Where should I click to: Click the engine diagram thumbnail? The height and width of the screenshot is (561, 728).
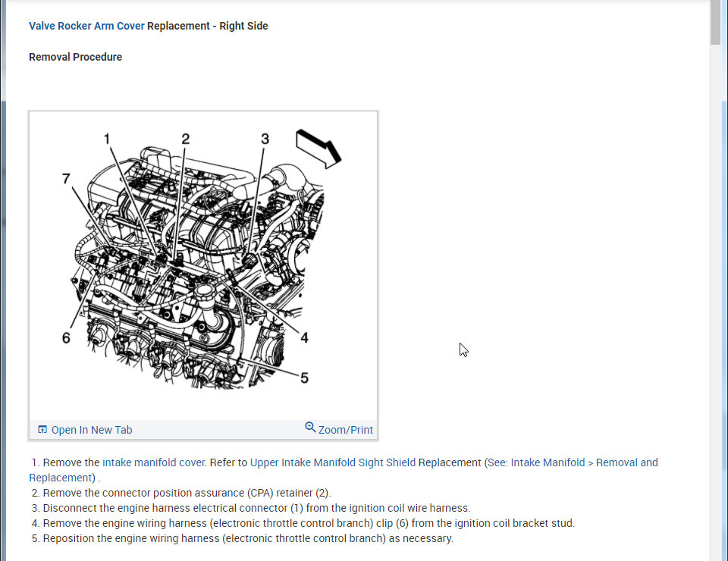point(203,265)
